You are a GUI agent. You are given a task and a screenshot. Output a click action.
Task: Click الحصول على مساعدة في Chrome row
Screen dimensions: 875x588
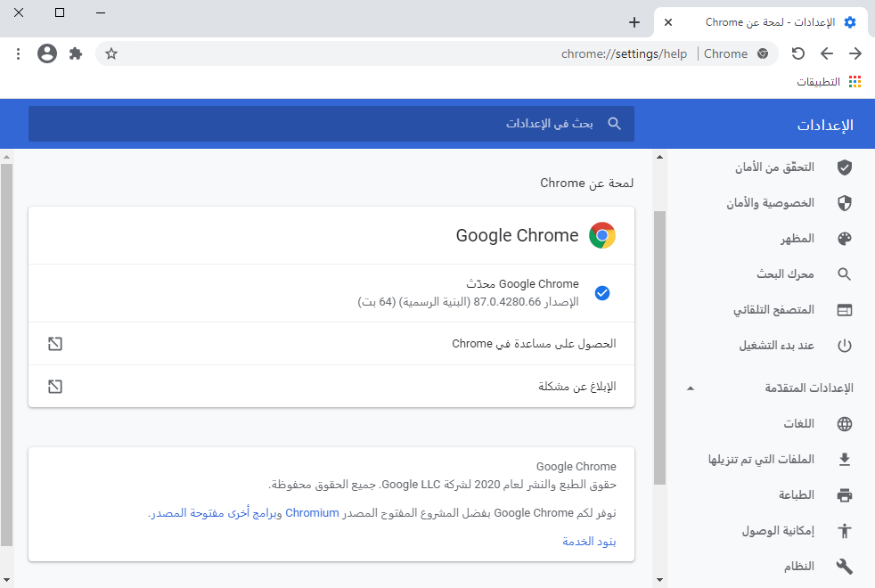(331, 344)
